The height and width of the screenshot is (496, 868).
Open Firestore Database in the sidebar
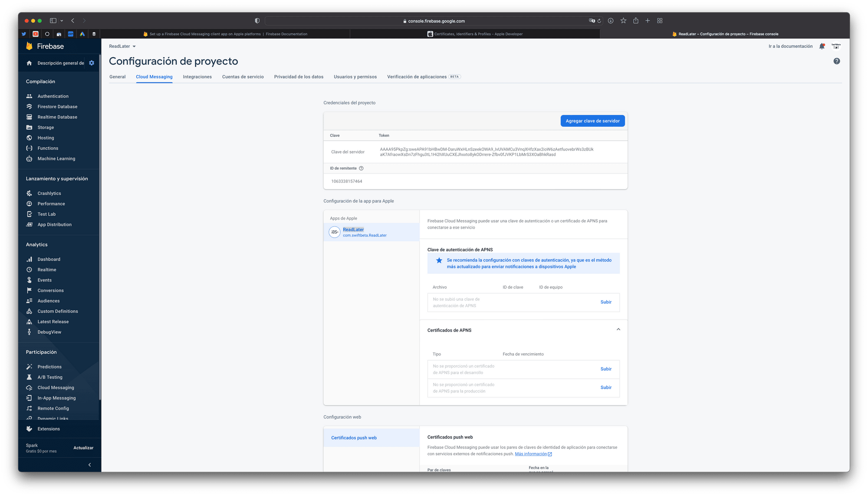pos(57,107)
